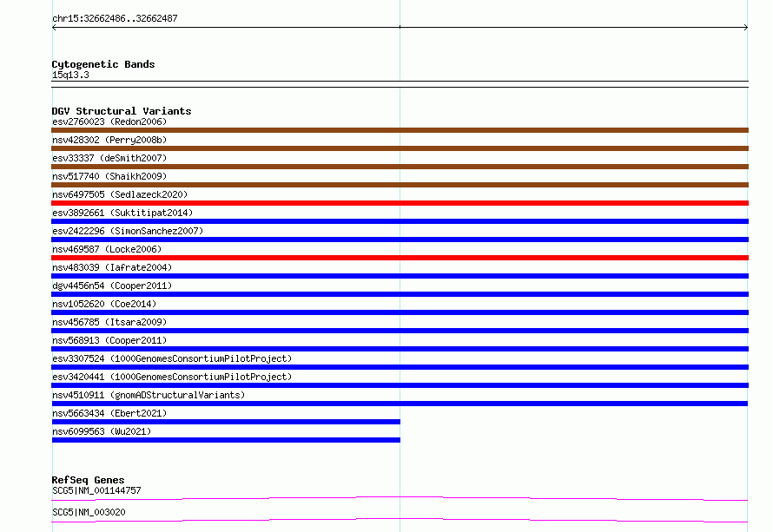
Task: Click the red bar for nsv469587
Action: 400,258
